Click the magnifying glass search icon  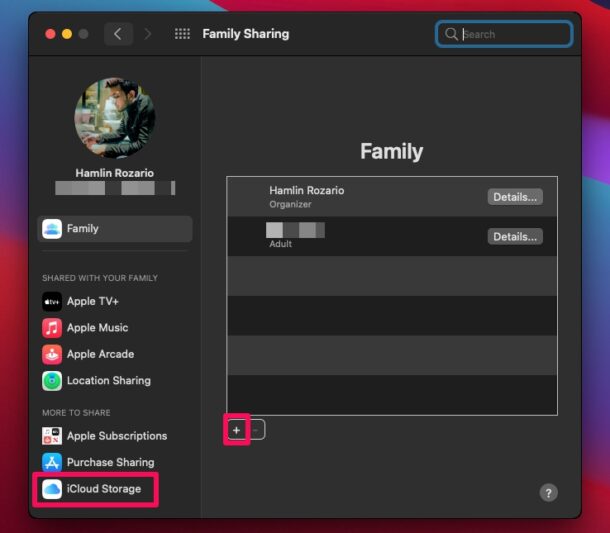(451, 34)
